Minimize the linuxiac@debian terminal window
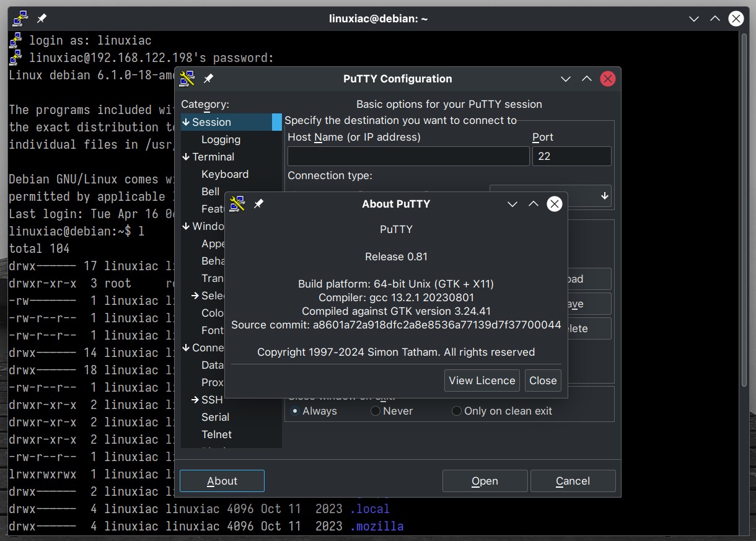This screenshot has width=756, height=541. [694, 19]
